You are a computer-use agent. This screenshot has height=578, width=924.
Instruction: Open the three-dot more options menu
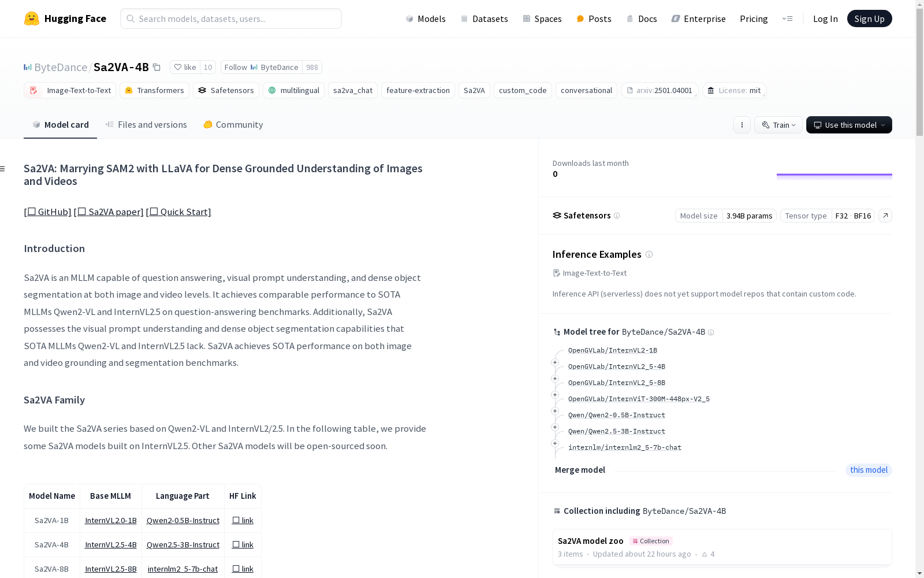(x=742, y=125)
